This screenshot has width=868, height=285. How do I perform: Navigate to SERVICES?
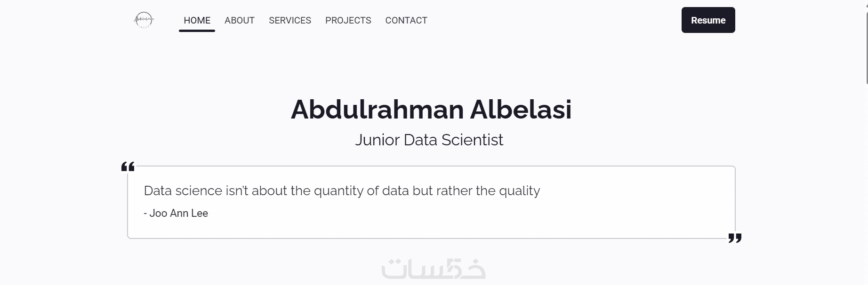[x=289, y=20]
